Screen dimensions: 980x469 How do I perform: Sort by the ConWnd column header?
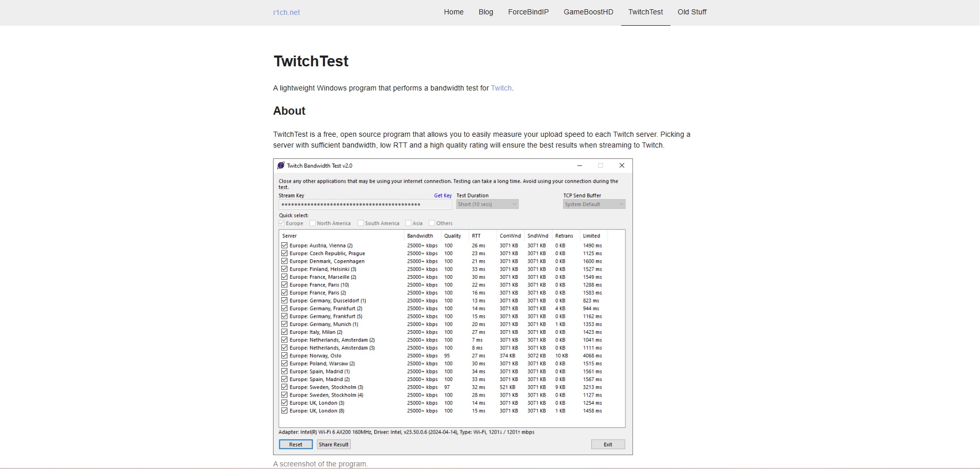(511, 236)
